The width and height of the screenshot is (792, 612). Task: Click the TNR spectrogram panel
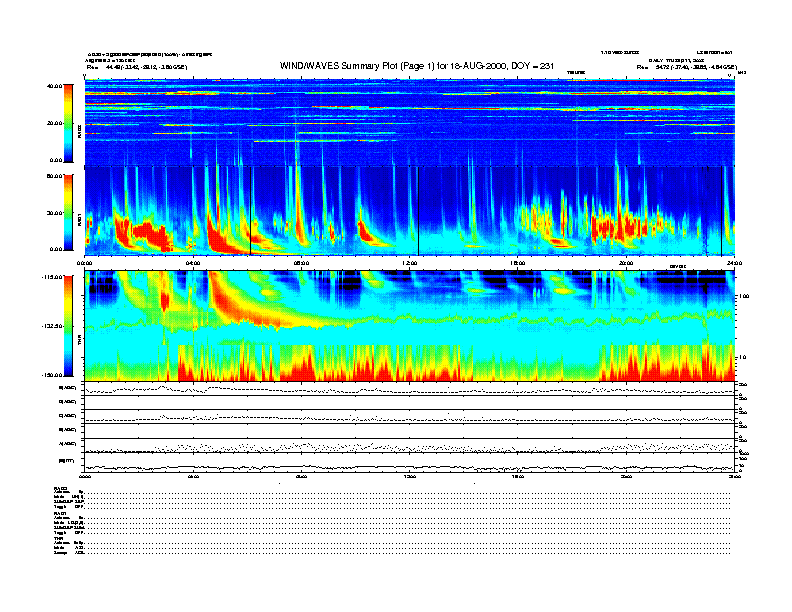pos(410,326)
